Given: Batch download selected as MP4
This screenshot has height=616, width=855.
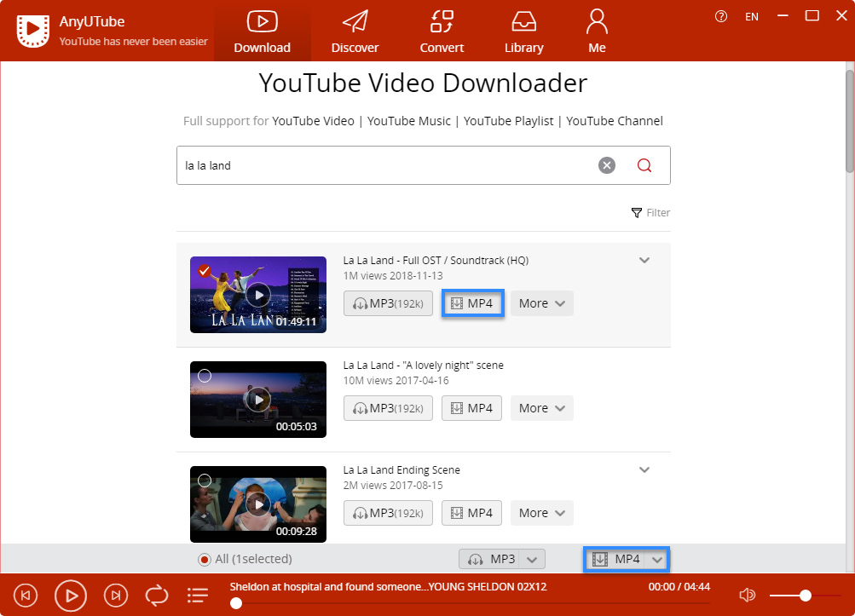Looking at the screenshot, I should 615,559.
